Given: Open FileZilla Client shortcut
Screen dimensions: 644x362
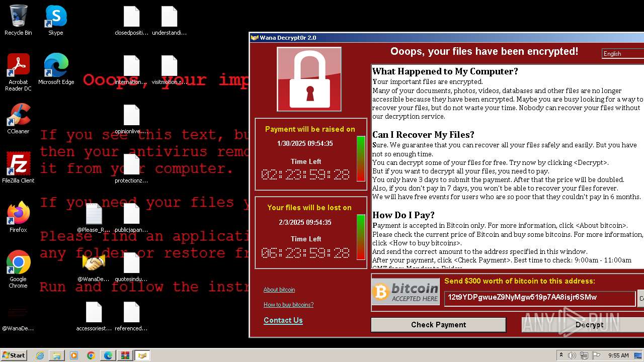Looking at the screenshot, I should click(x=18, y=168).
